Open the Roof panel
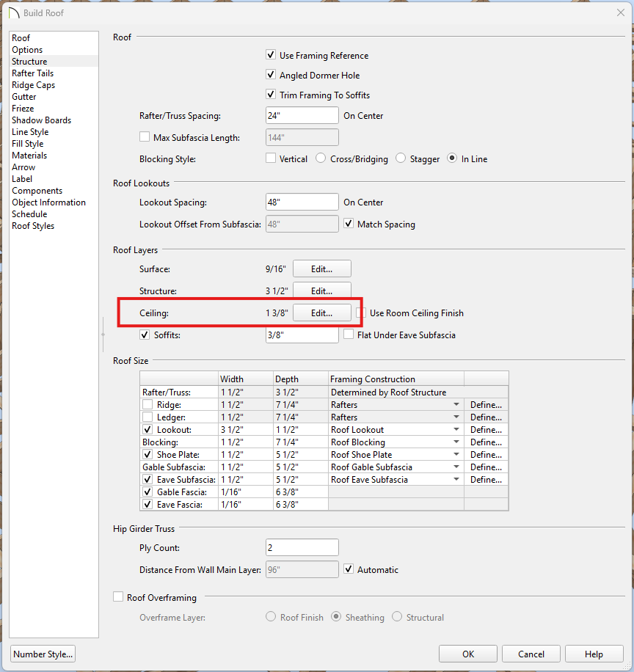This screenshot has width=634, height=672. pyautogui.click(x=21, y=37)
